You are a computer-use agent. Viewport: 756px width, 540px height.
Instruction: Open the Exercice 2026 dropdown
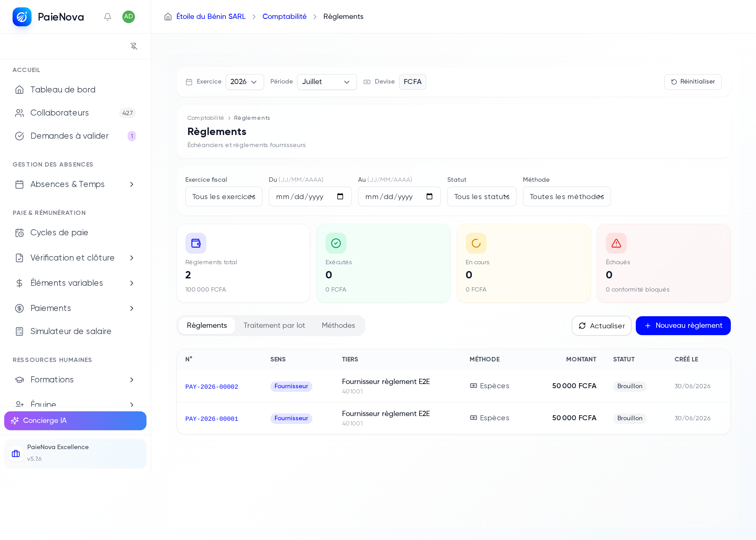pos(245,82)
